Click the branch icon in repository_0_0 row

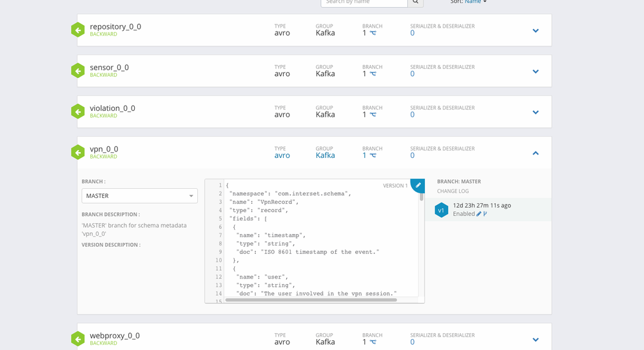(x=373, y=33)
